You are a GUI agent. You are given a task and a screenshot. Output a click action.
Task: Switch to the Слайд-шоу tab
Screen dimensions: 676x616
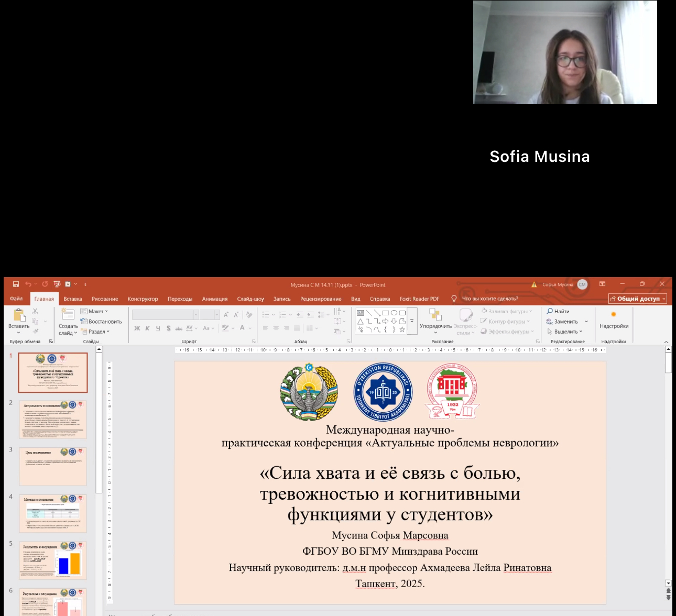[250, 299]
